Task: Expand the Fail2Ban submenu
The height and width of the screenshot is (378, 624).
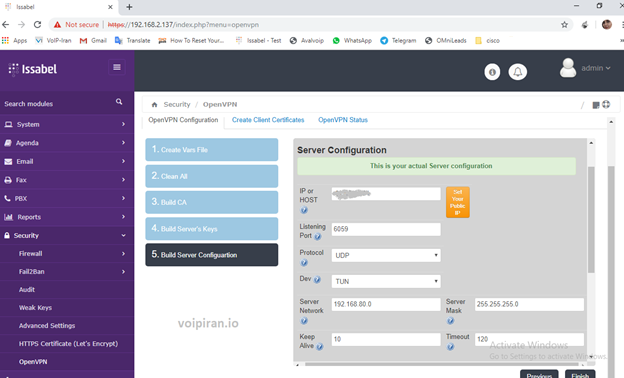Action: point(67,272)
